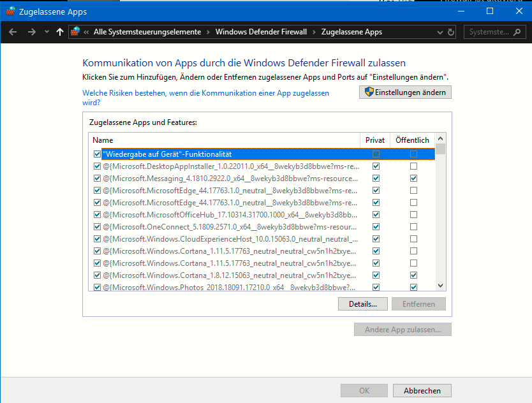
Task: Confirm with the OK button
Action: point(364,391)
